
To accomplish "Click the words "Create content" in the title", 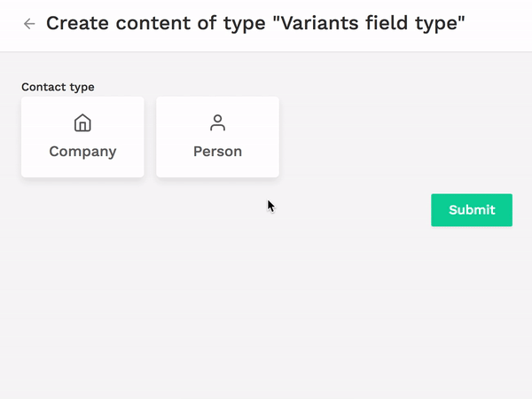I will [x=106, y=24].
